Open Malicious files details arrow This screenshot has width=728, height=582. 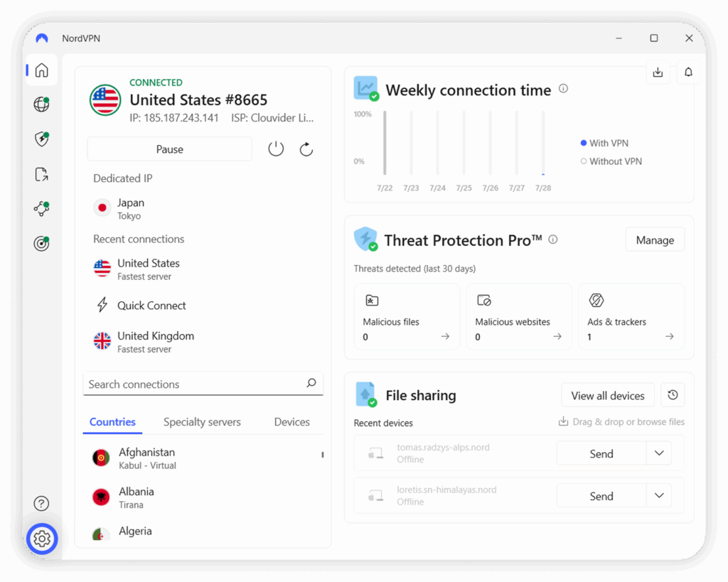pos(445,337)
